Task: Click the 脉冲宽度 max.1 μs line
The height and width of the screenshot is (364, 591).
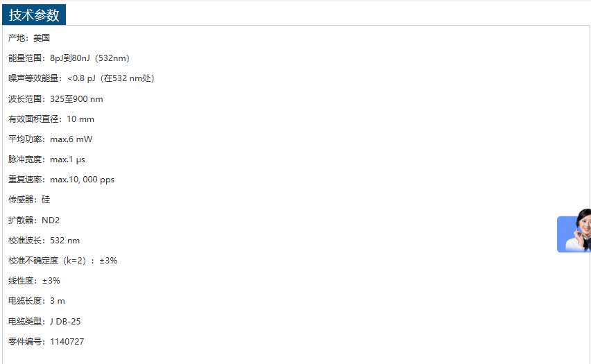Action: click(46, 159)
